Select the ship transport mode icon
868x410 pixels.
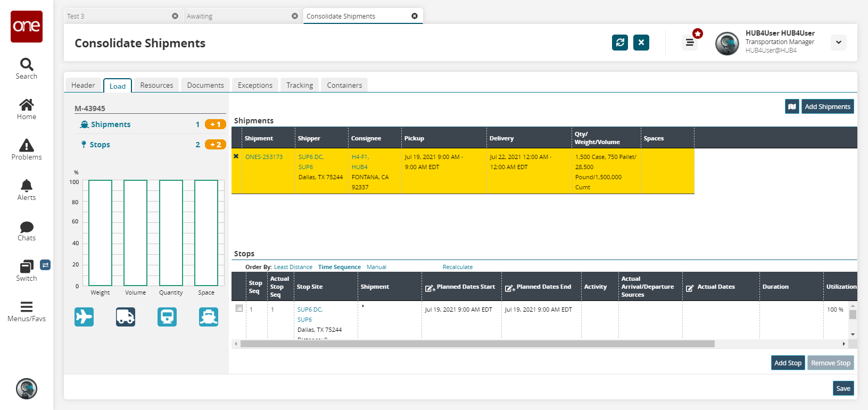(x=209, y=317)
